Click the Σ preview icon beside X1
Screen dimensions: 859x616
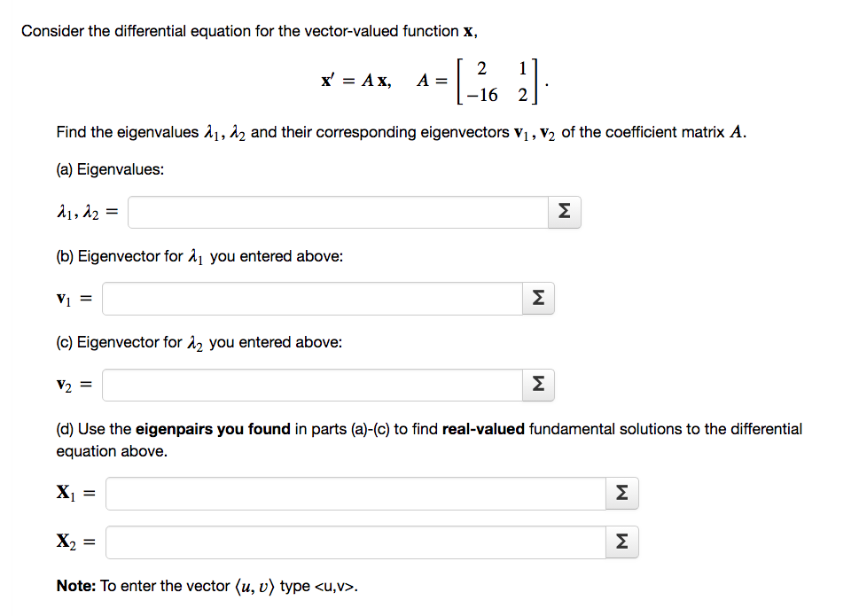click(621, 494)
